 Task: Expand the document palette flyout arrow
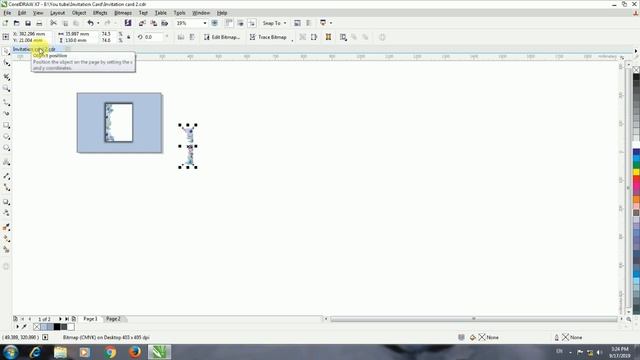coord(17,327)
